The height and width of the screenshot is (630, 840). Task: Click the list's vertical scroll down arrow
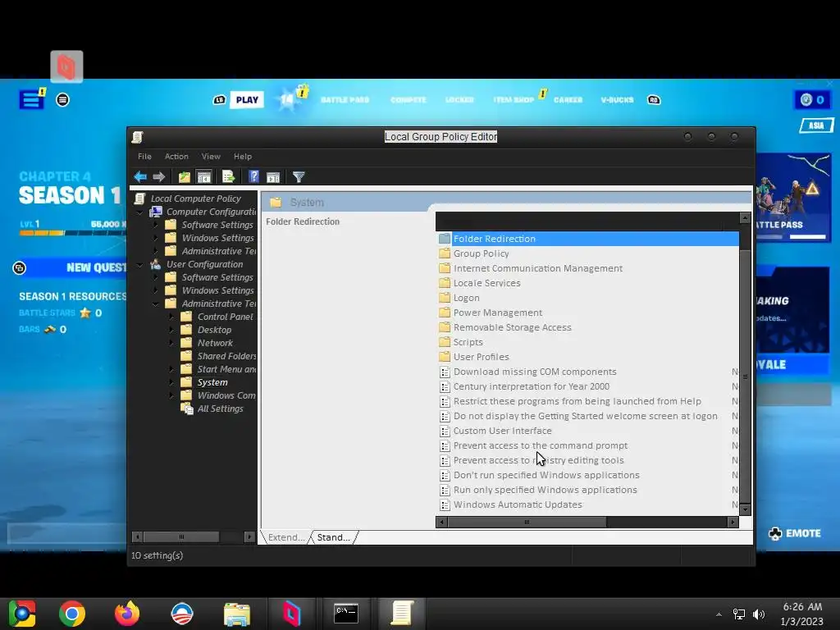745,510
